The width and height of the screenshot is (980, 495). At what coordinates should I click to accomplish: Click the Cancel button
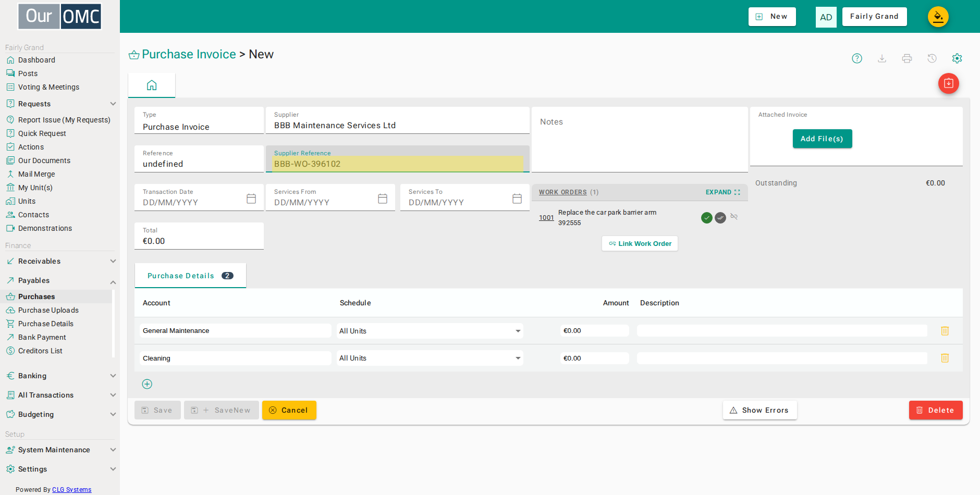(289, 410)
